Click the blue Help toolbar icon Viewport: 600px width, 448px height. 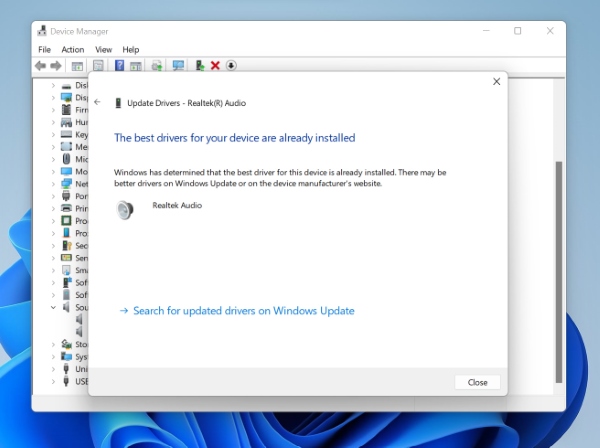(119, 65)
